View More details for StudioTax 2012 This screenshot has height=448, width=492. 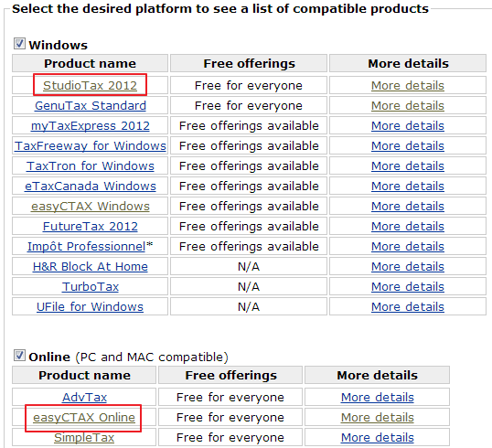(x=408, y=85)
